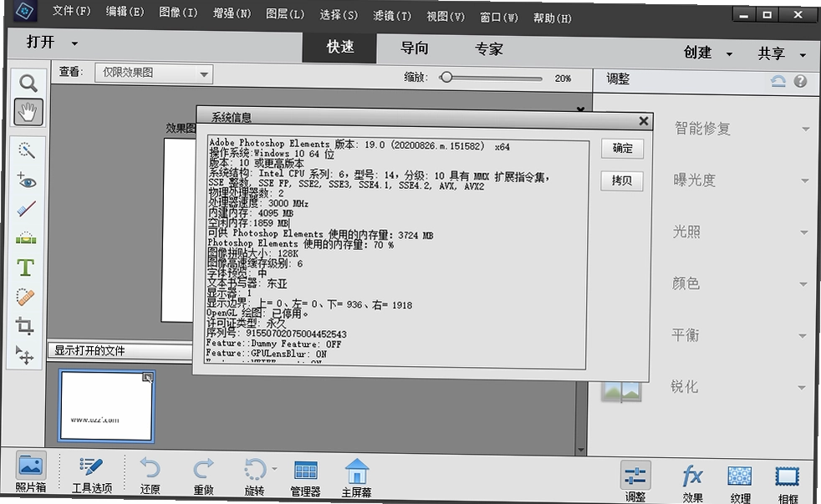
Task: Click the 20% zoom value field
Action: click(x=563, y=79)
